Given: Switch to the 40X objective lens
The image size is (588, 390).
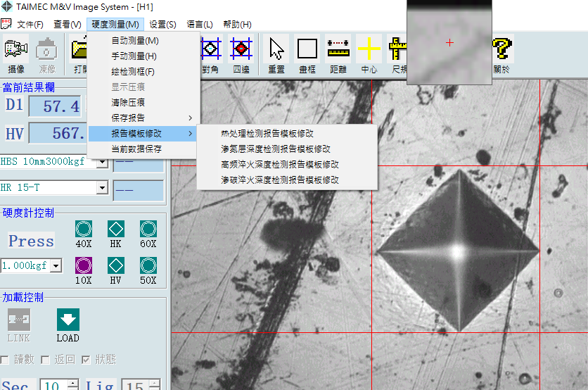Looking at the screenshot, I should pos(84,229).
